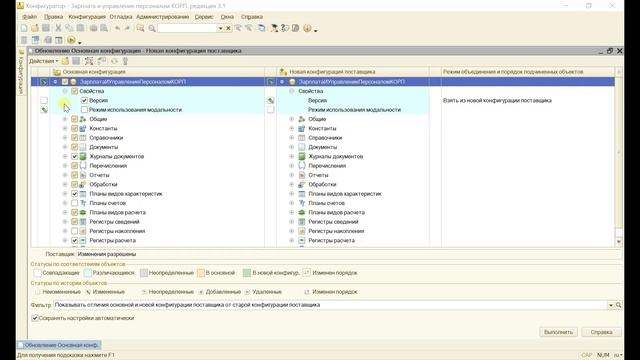This screenshot has width=640, height=360.
Task: Open the Правка menu
Action: coord(53,17)
